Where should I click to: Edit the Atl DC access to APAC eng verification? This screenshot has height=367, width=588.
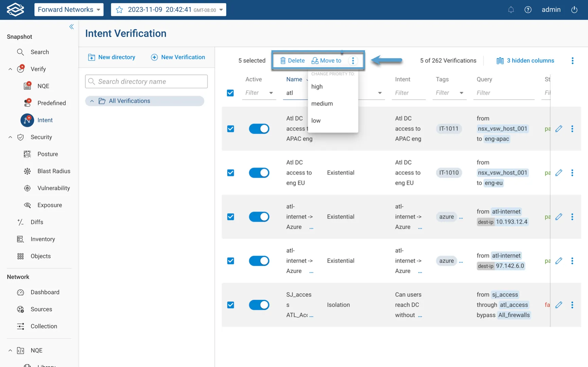coord(559,129)
